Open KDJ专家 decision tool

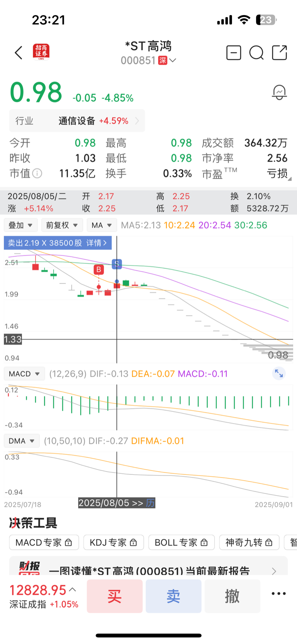tap(114, 543)
